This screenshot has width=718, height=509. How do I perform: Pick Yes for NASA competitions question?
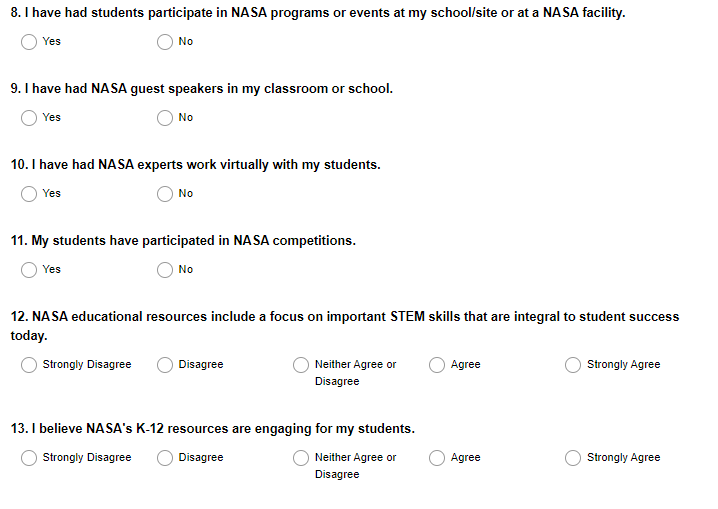(30, 270)
